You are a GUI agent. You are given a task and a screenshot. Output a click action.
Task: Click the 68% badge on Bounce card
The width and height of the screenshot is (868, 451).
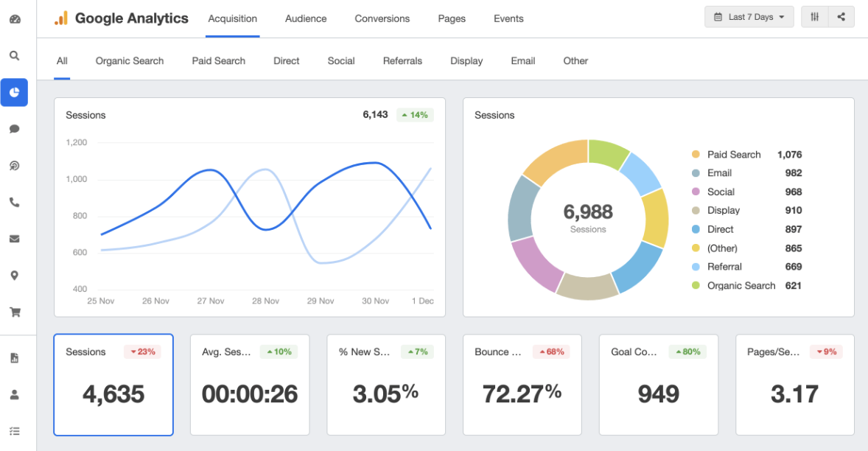click(552, 352)
